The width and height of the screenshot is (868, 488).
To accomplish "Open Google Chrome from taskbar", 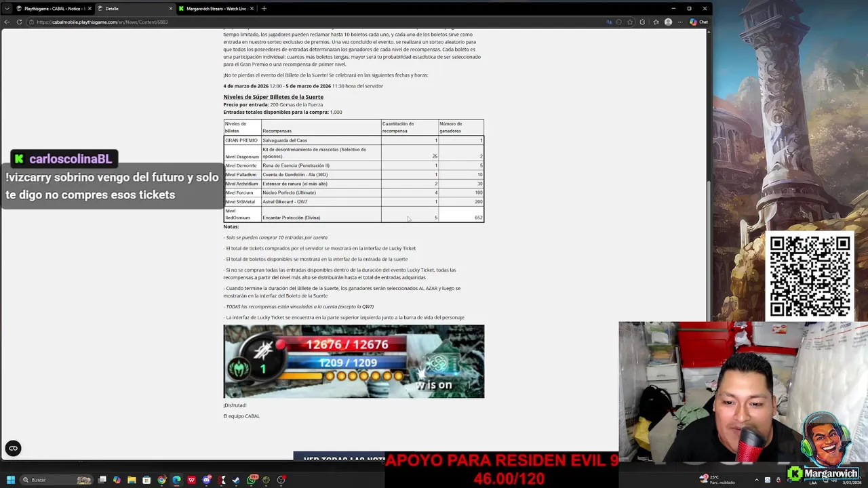I will pos(161,480).
